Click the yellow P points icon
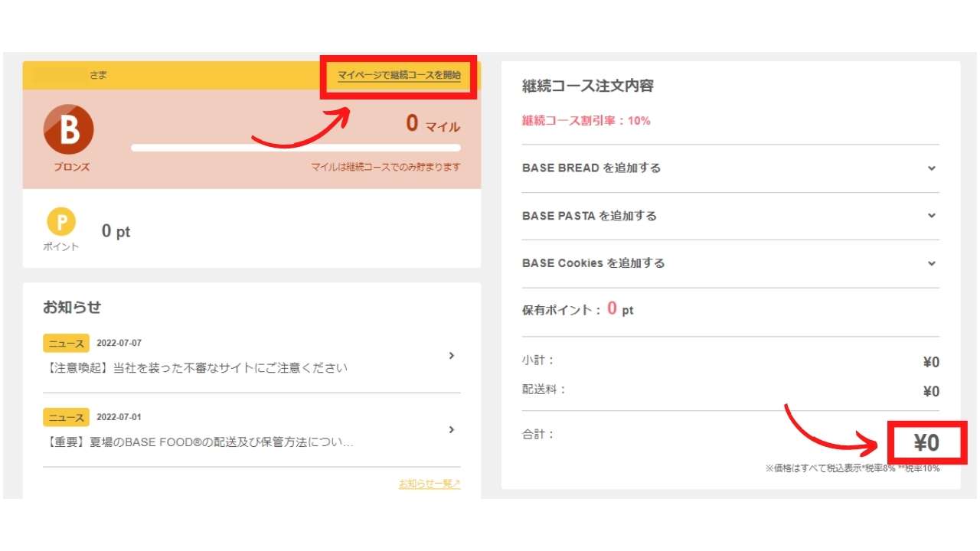This screenshot has height=551, width=980. tap(61, 223)
